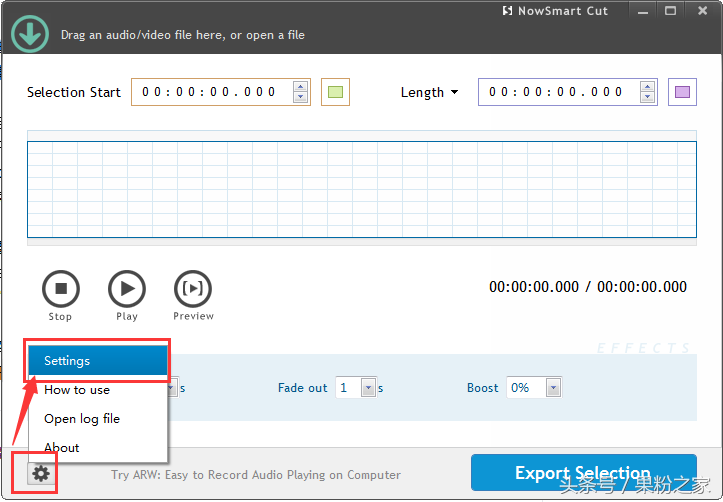Click the Stop playback button
Screen dimensions: 723x502
60,289
